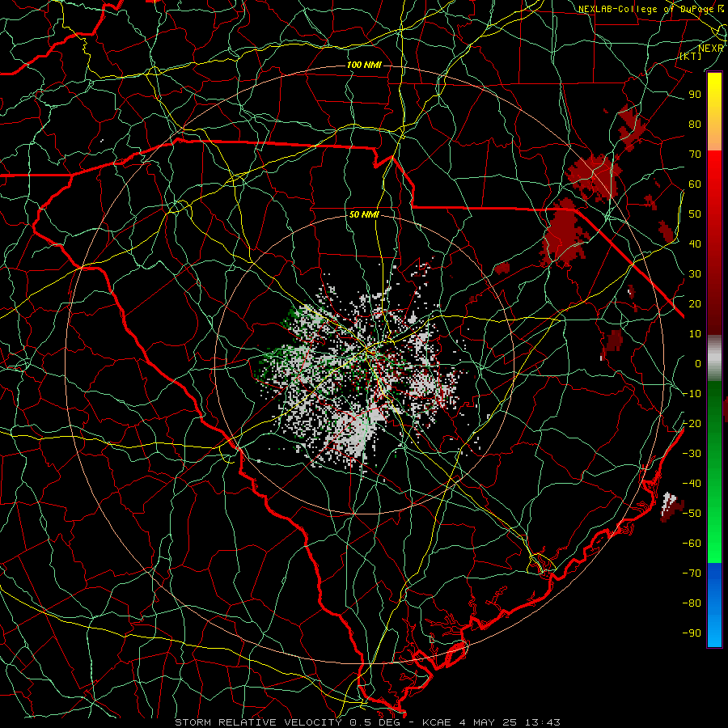Click the gray zero-velocity legend segment
Viewport: 728px width, 728px height.
[x=714, y=358]
